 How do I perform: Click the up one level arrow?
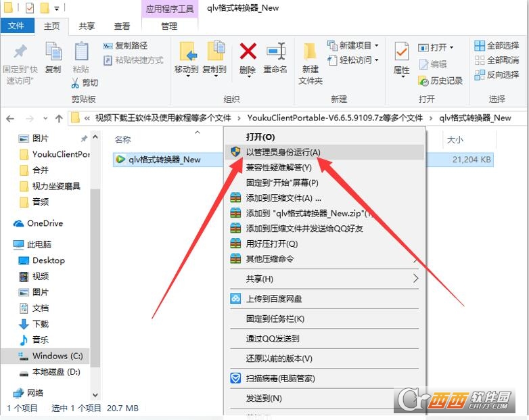(59, 118)
